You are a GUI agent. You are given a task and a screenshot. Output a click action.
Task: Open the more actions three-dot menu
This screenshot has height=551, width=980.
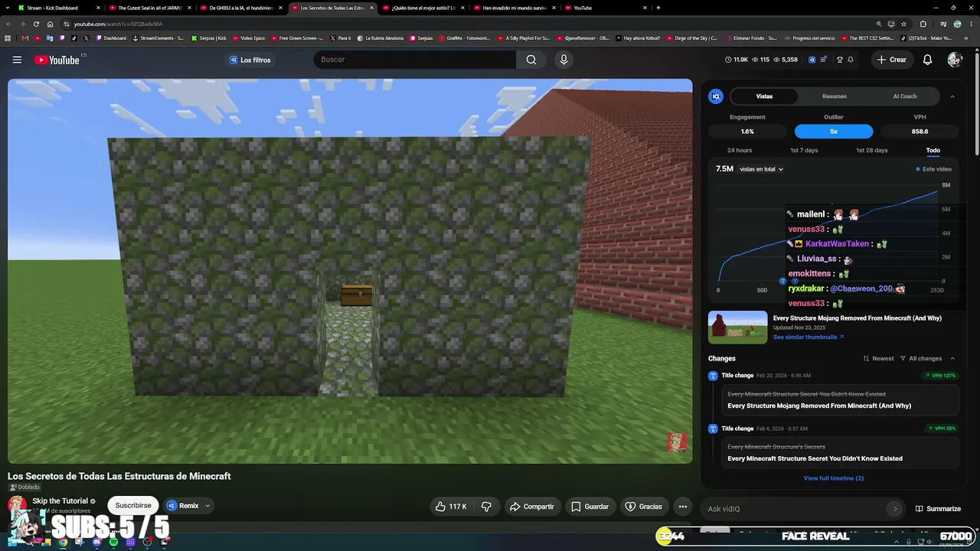pos(683,507)
